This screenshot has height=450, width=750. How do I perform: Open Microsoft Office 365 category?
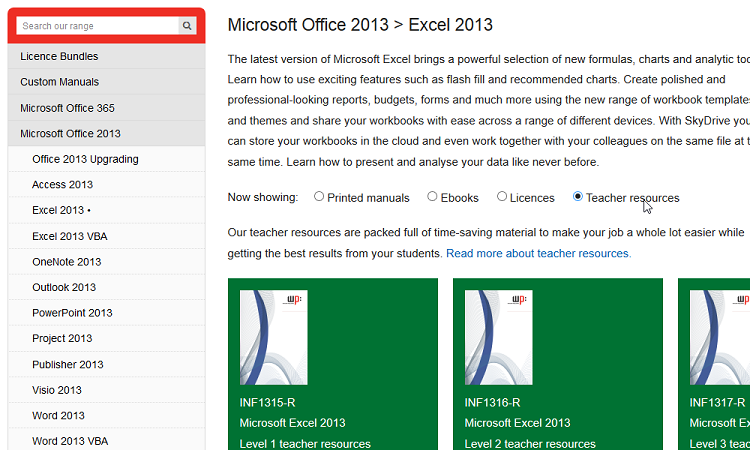[x=107, y=108]
